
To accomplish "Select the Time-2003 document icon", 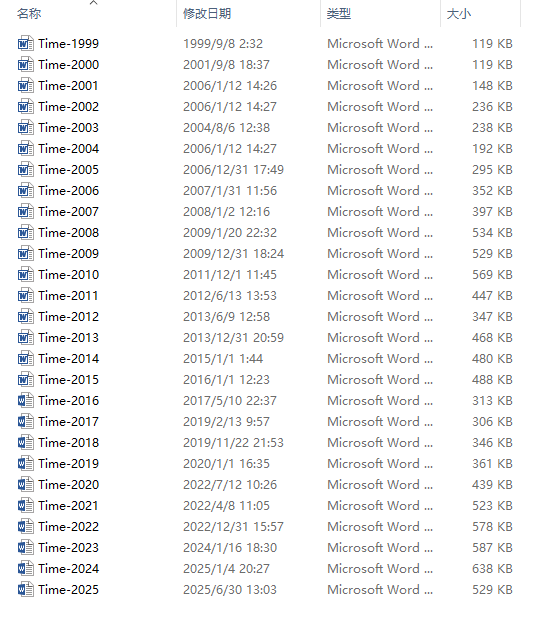I will [25, 128].
